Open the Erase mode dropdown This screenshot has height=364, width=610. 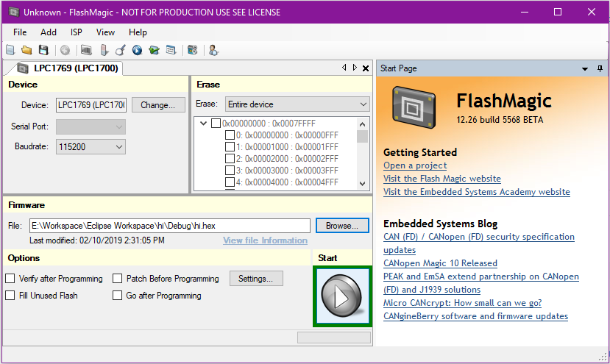(297, 104)
